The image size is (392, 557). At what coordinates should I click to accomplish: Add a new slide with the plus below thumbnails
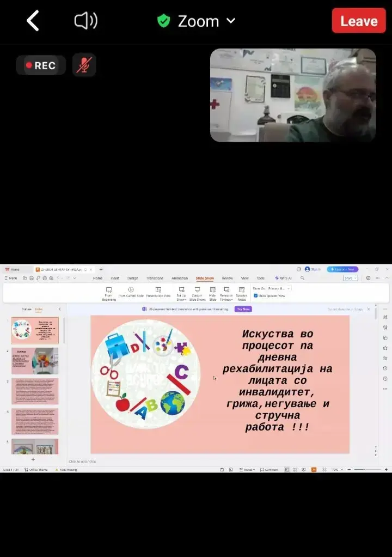[33, 459]
